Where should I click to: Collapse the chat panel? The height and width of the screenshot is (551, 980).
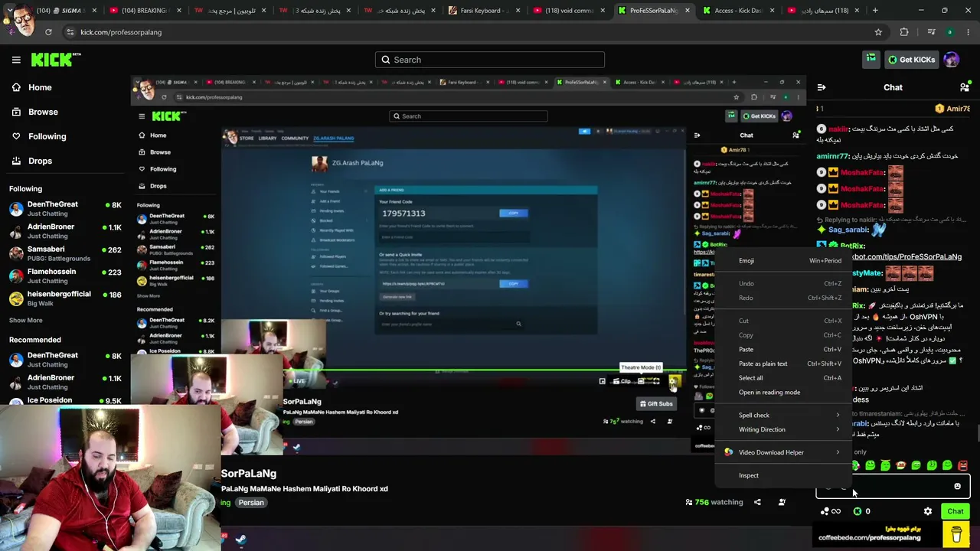821,87
